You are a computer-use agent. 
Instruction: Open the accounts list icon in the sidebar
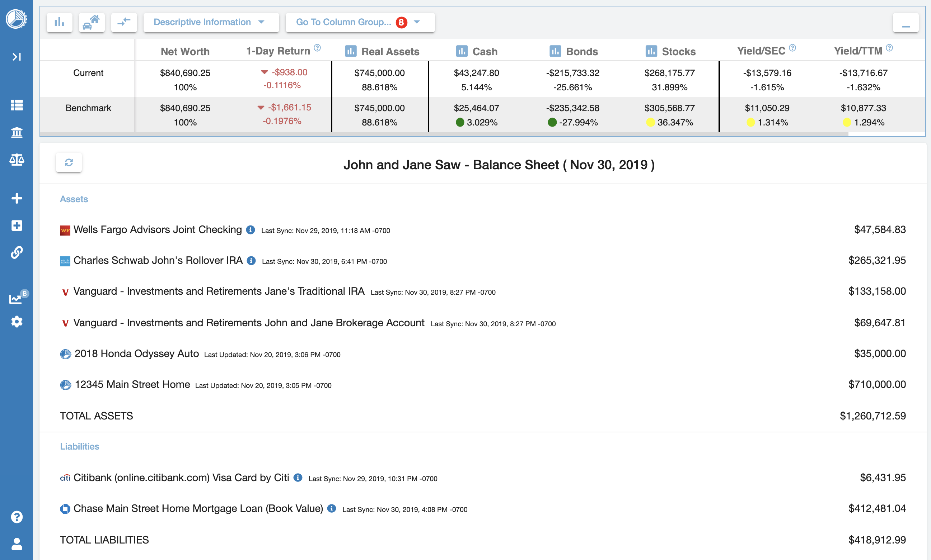(x=17, y=105)
